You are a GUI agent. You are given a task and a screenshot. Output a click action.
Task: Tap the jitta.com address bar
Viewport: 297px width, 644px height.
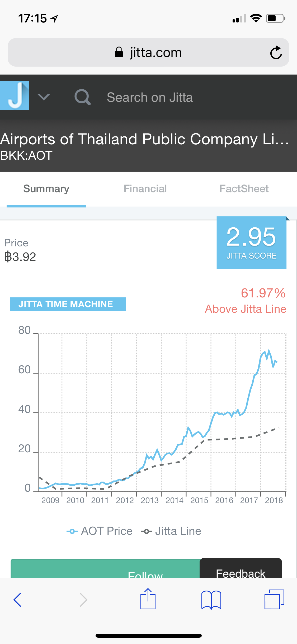148,52
